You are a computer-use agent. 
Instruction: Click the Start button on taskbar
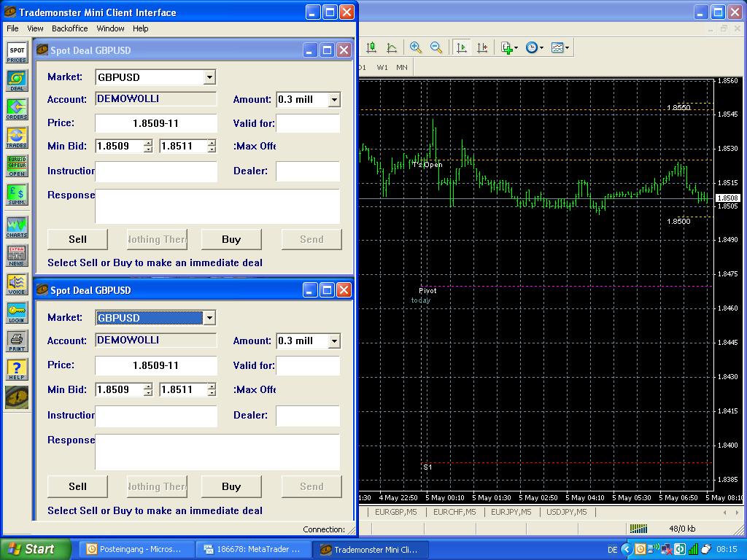pos(35,549)
